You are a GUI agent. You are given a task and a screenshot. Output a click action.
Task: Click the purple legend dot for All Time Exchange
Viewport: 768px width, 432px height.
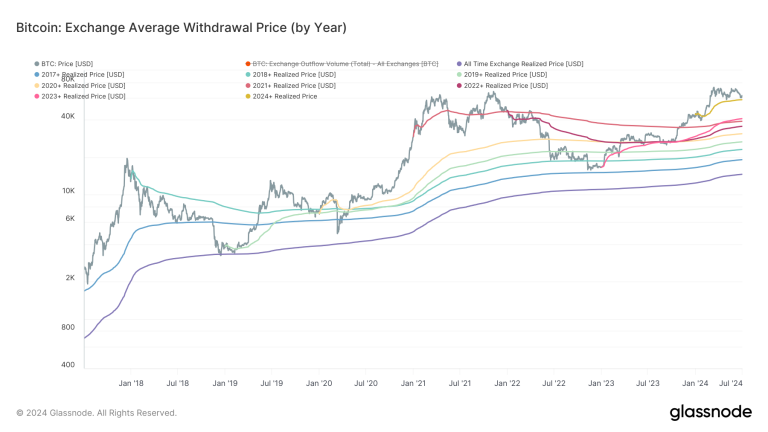tap(458, 64)
